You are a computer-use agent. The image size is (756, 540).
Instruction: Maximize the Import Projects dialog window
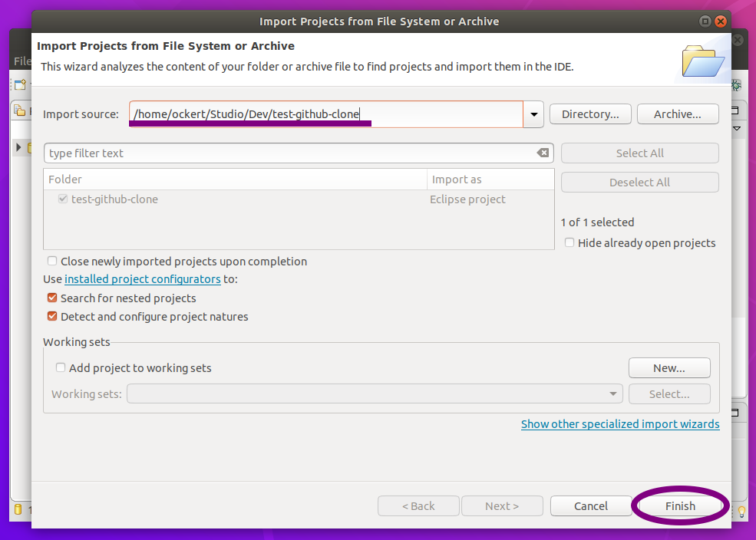click(x=705, y=21)
